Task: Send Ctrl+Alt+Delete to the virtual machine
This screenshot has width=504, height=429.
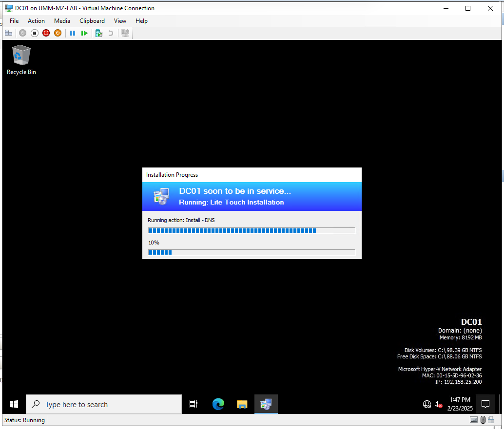Action: 8,33
